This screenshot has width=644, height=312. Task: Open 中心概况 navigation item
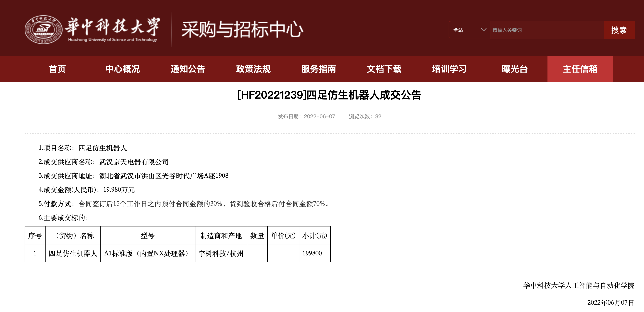[123, 69]
